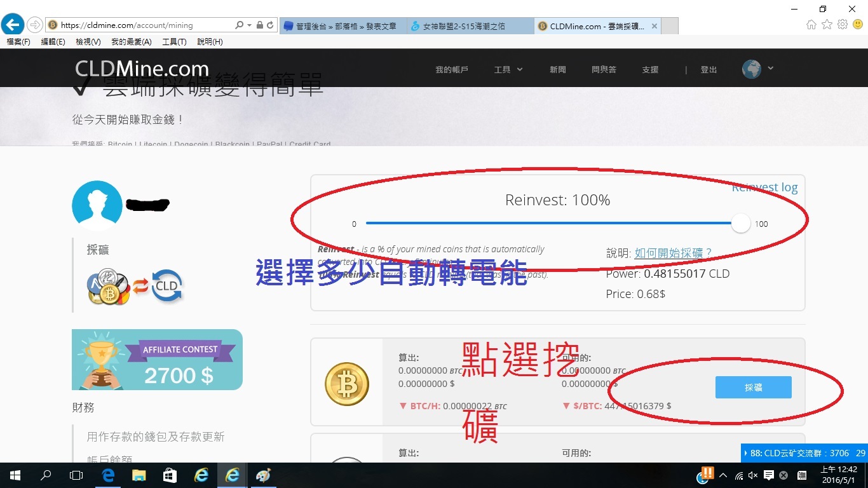Viewport: 868px width, 488px height.
Task: Open Task View on the taskbar
Action: click(x=76, y=475)
